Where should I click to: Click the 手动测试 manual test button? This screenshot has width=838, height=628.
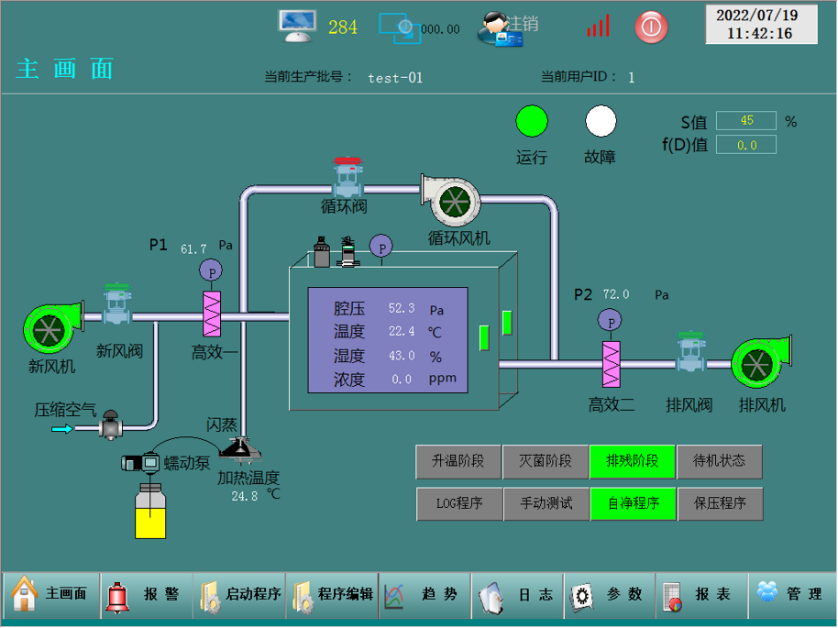[545, 503]
